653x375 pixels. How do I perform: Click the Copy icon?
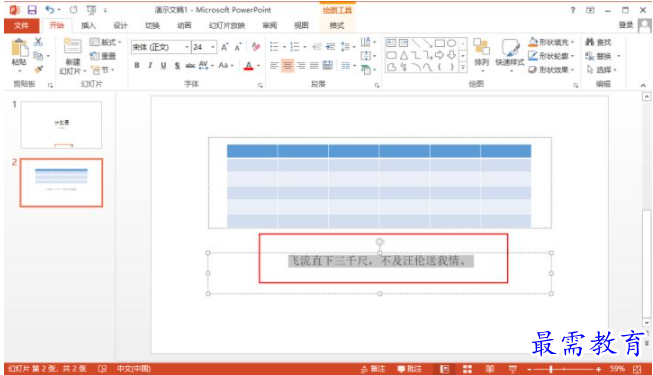pyautogui.click(x=38, y=55)
